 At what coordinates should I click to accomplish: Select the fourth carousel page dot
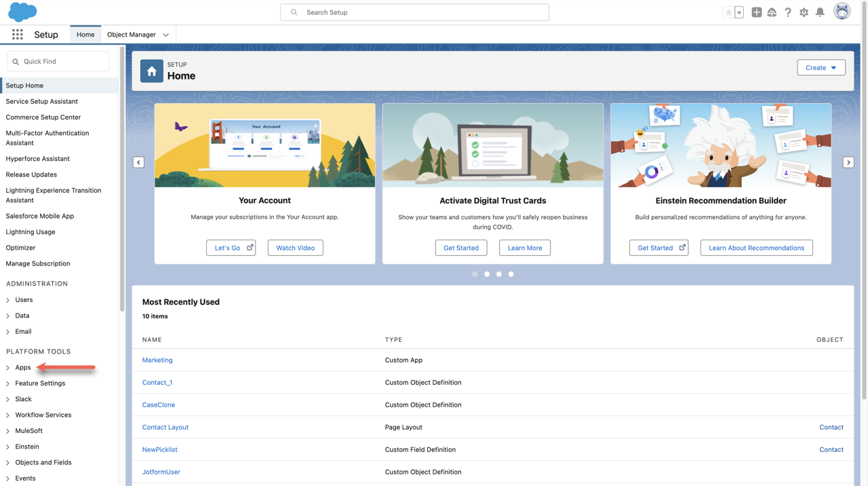point(511,274)
